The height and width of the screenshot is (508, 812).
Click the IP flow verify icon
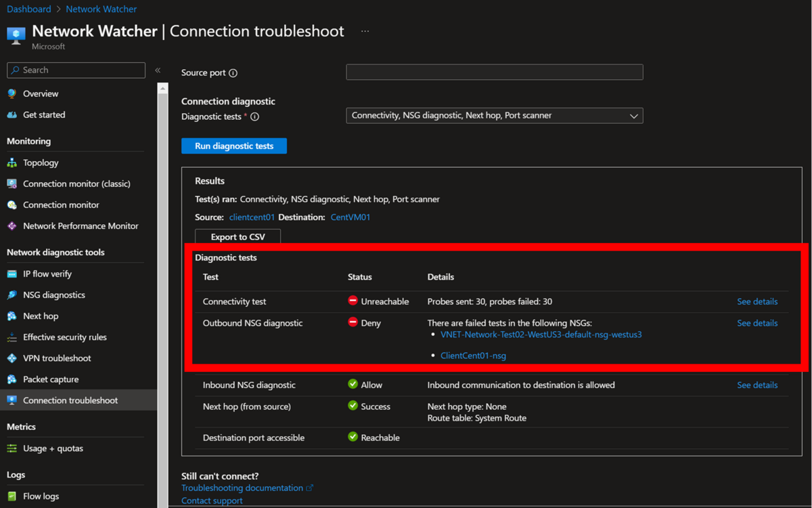point(12,274)
